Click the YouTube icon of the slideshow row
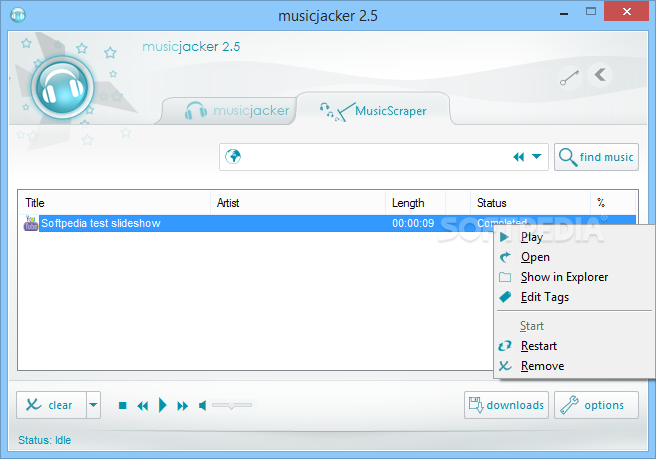 (x=31, y=223)
